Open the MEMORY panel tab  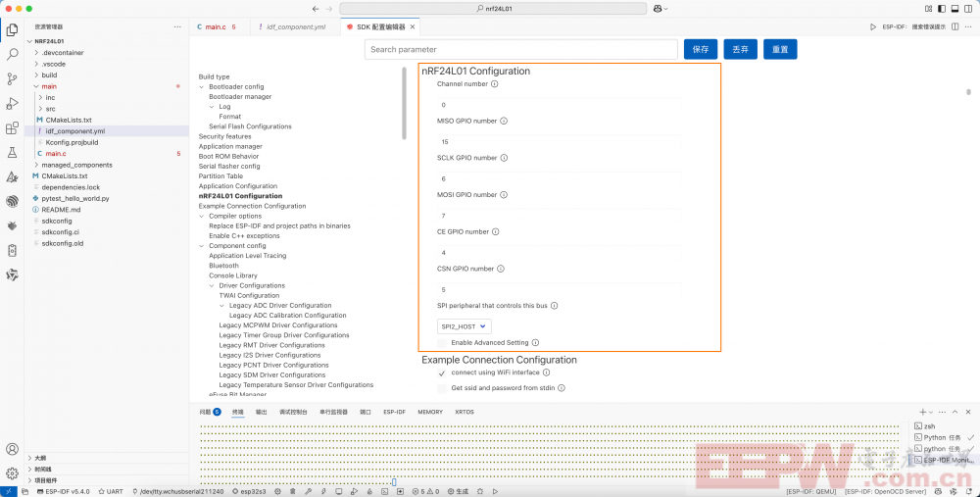(x=430, y=412)
